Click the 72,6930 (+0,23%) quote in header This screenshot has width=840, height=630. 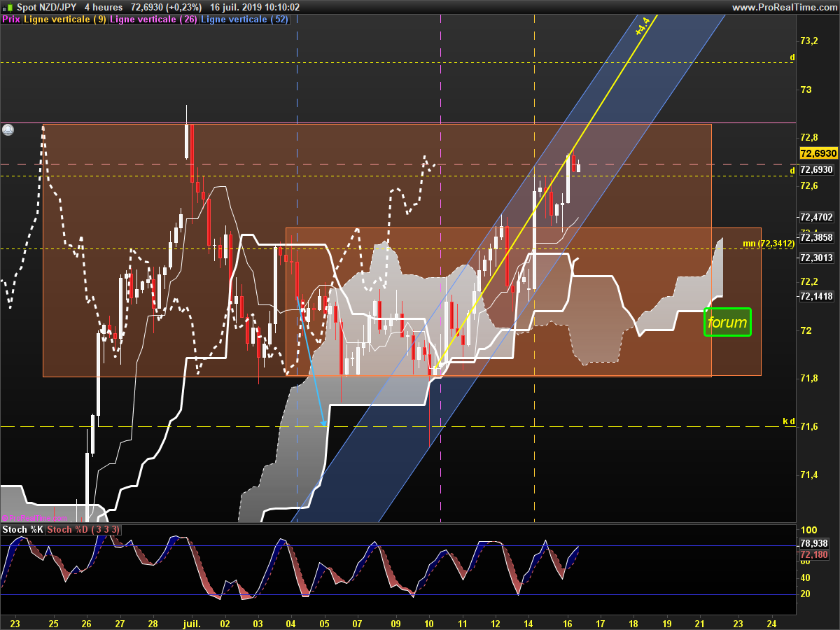pos(167,7)
